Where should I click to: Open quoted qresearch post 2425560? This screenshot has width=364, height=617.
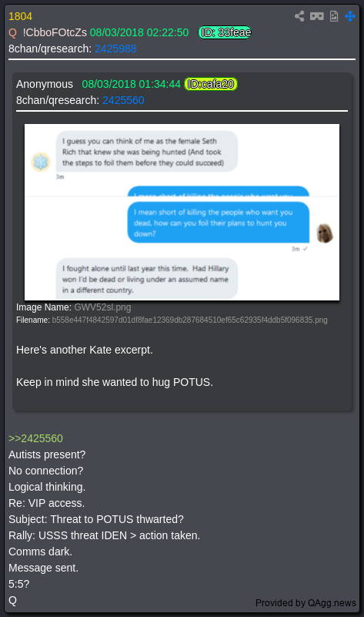pyautogui.click(x=123, y=100)
